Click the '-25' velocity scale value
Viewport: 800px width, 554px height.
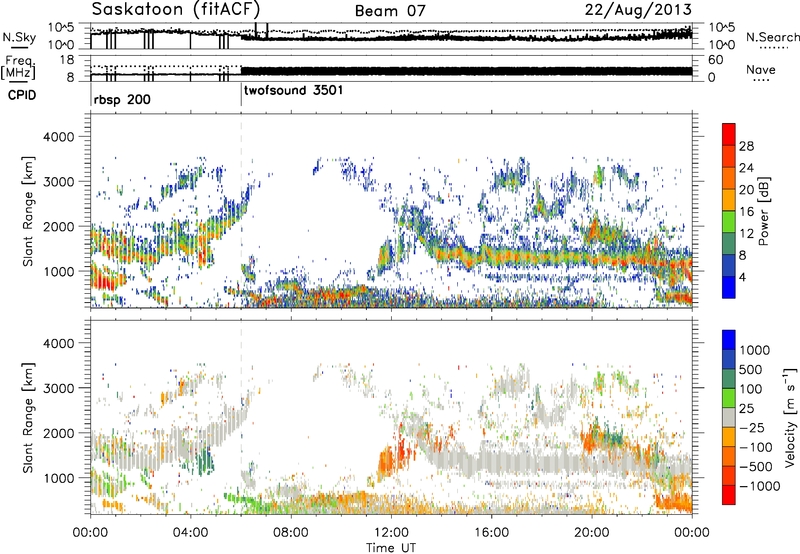pyautogui.click(x=752, y=428)
